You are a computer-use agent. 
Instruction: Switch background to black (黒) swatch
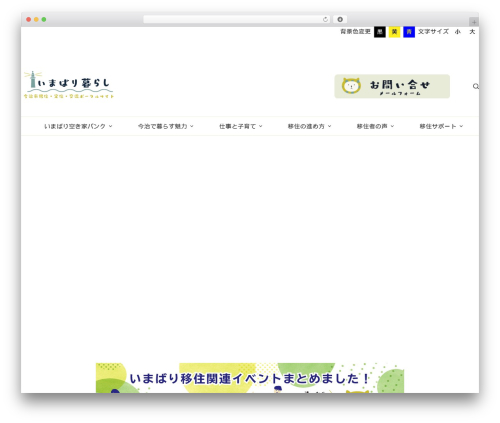click(x=380, y=32)
